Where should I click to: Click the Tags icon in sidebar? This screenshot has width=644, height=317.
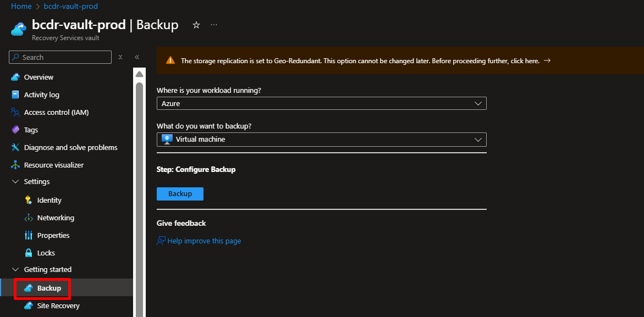[x=15, y=130]
